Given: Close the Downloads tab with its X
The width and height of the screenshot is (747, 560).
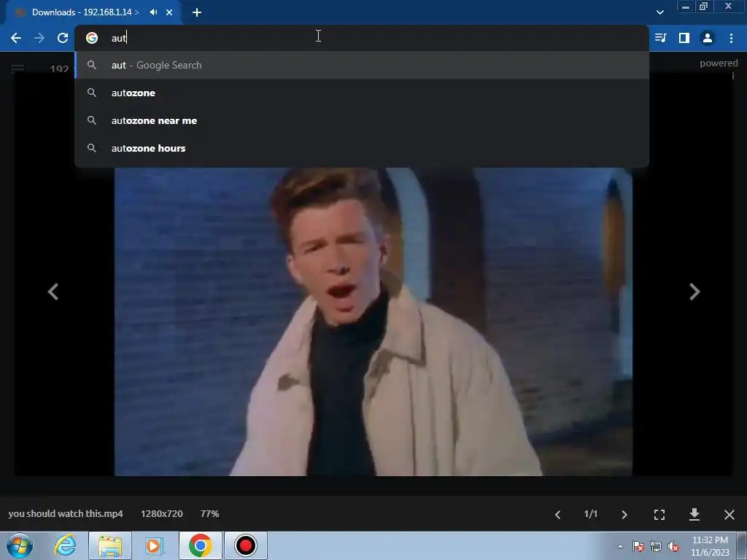Looking at the screenshot, I should point(169,12).
